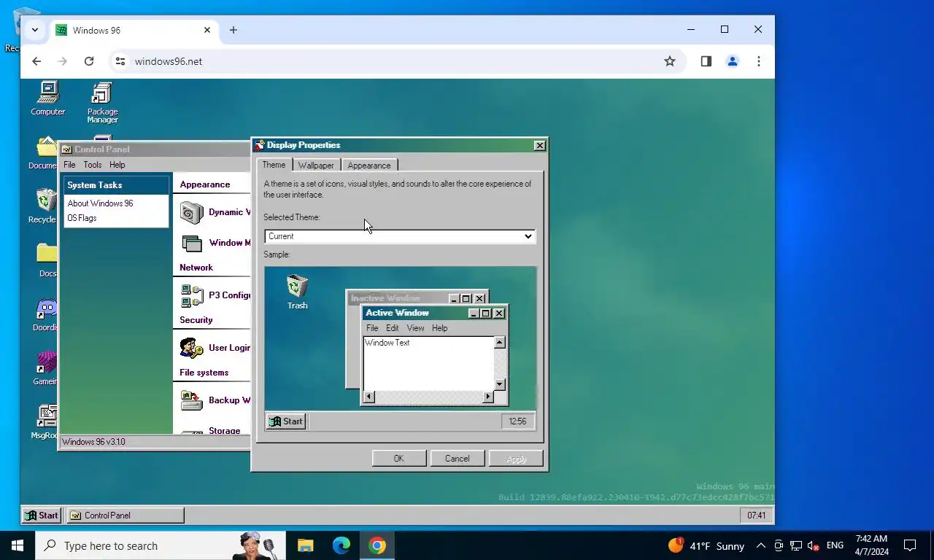Click the muted volume tray icon
The height and width of the screenshot is (560, 934).
click(813, 545)
